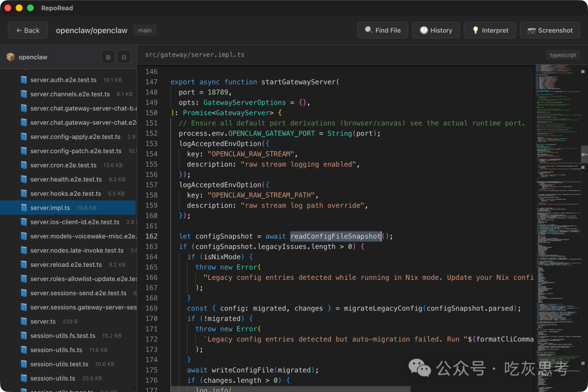Click the code minimap on the right
This screenshot has height=392, width=588.
point(558,228)
